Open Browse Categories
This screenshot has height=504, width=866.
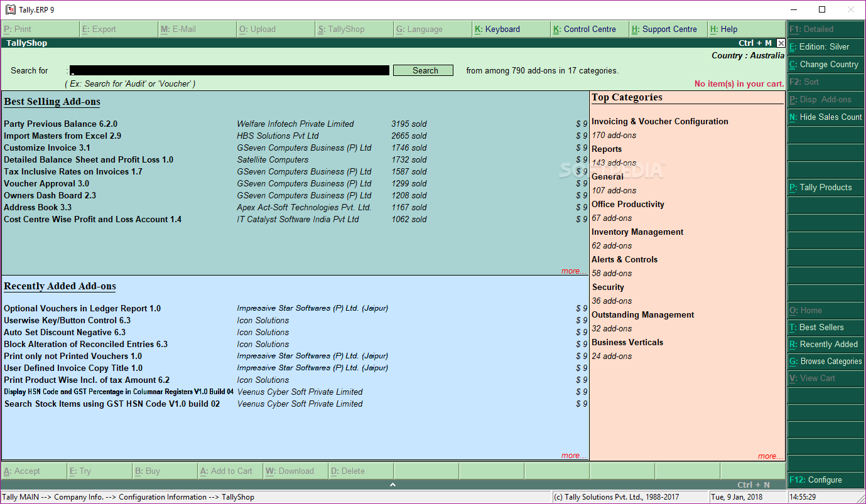pyautogui.click(x=826, y=361)
